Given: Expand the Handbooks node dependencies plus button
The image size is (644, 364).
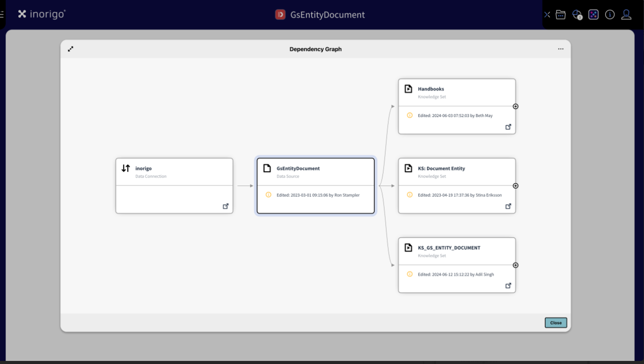Looking at the screenshot, I should pos(515,106).
